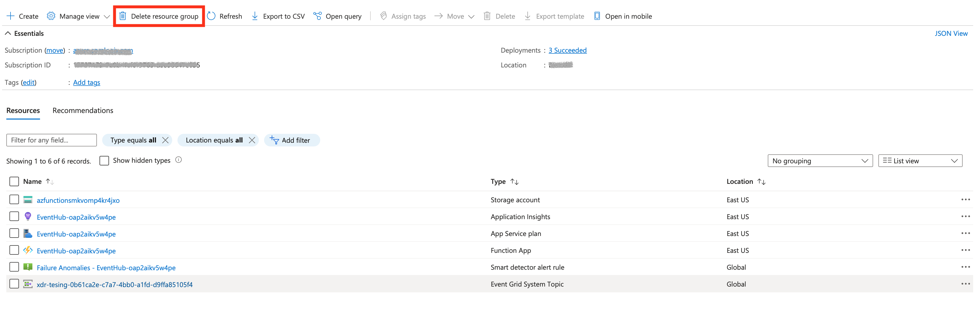Switch to the Recommendations tab
Screen dimensions: 980x315
pyautogui.click(x=83, y=110)
